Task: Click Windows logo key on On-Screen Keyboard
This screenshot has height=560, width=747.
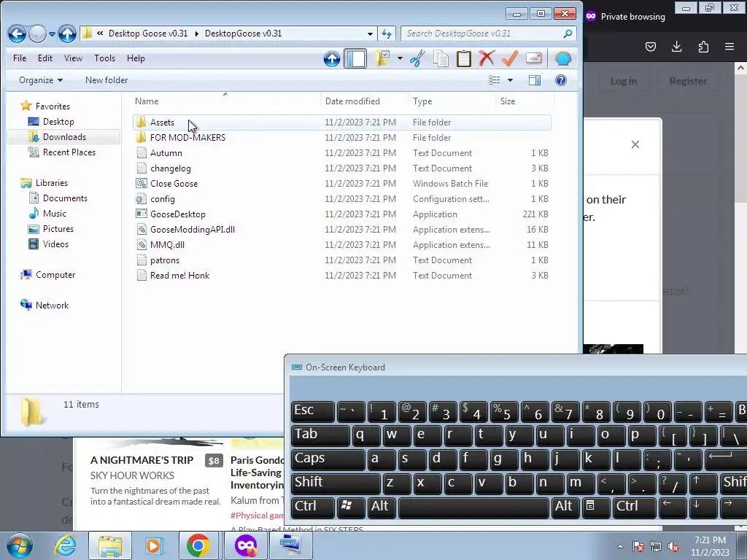Action: pyautogui.click(x=351, y=507)
